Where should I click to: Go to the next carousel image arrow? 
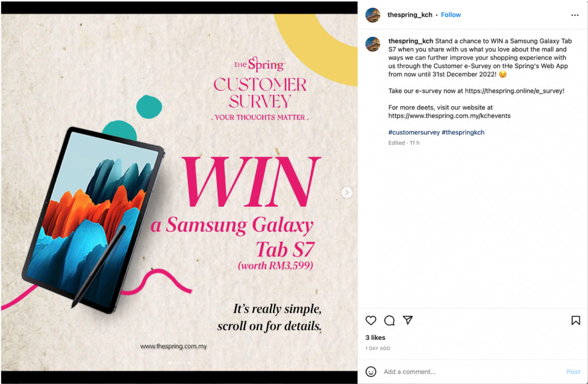click(x=347, y=192)
